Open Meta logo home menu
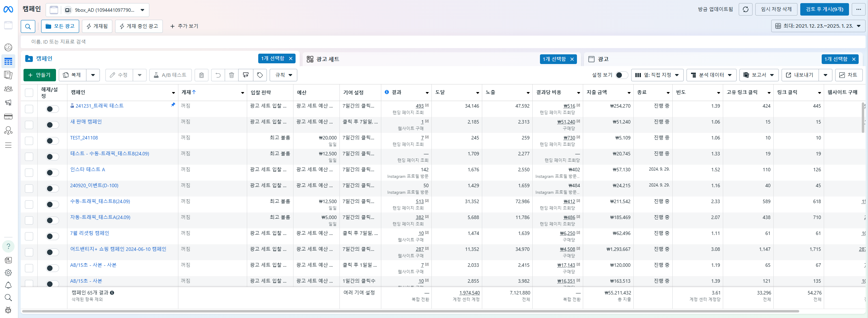Viewport: 868px width, 318px height. tap(8, 9)
